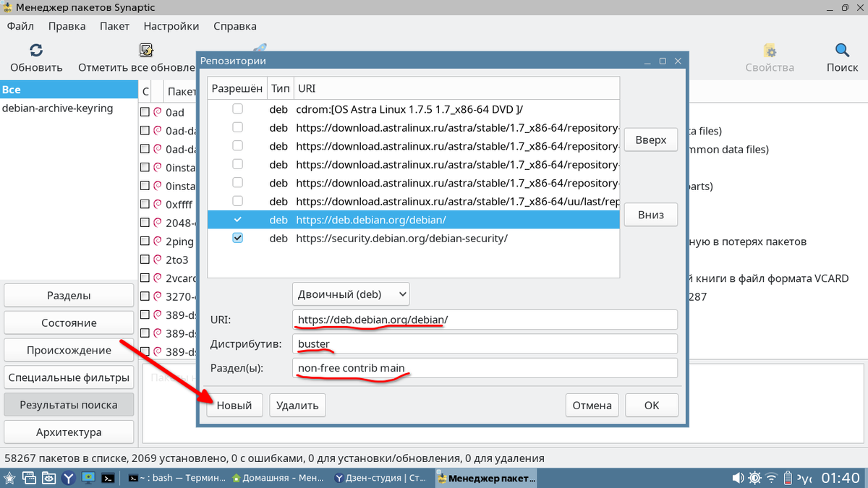Enable the cdrom OS Astra Linux repository checkbox

tap(237, 109)
